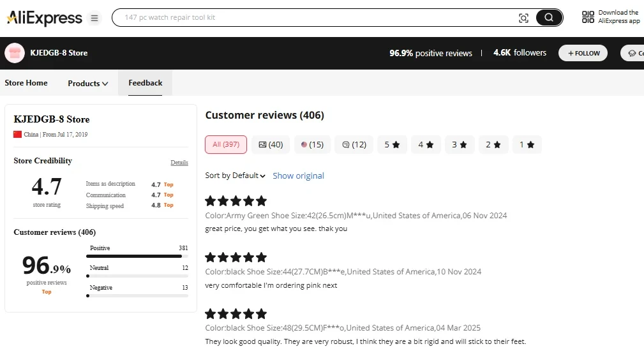Viewport: 644px width, 358px height.
Task: Filter by 2 star reviews
Action: tap(493, 144)
